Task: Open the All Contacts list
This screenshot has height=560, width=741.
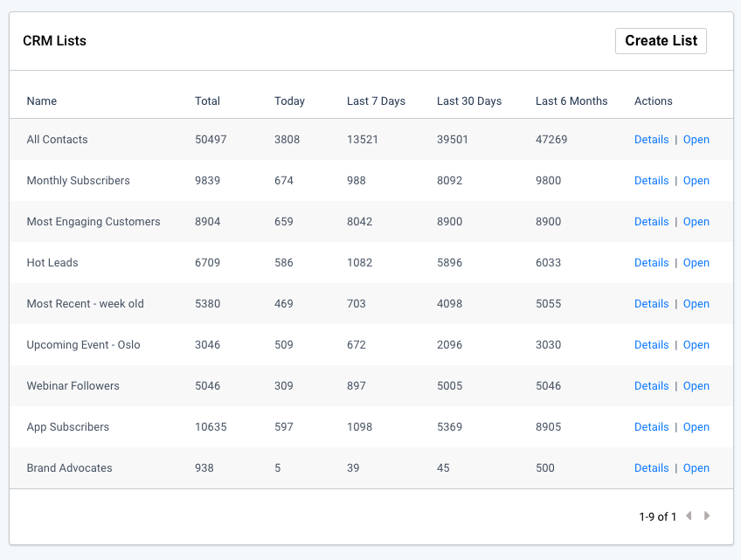Action: 696,139
